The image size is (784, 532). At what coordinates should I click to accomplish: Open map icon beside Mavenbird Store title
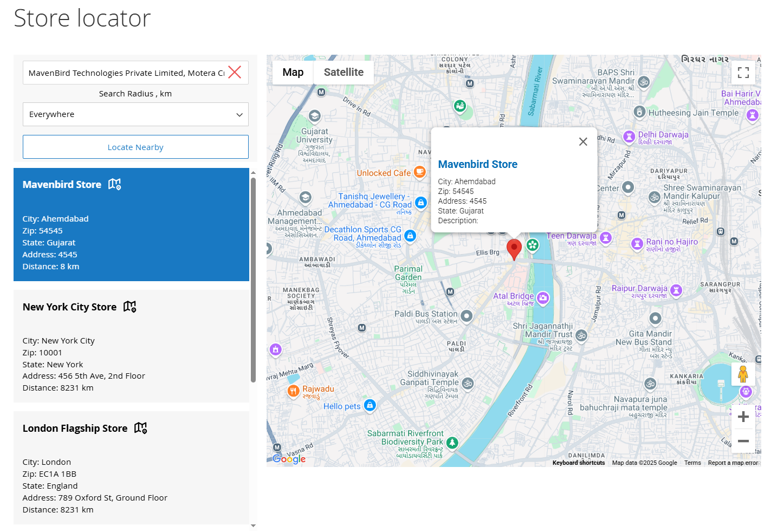pyautogui.click(x=114, y=184)
